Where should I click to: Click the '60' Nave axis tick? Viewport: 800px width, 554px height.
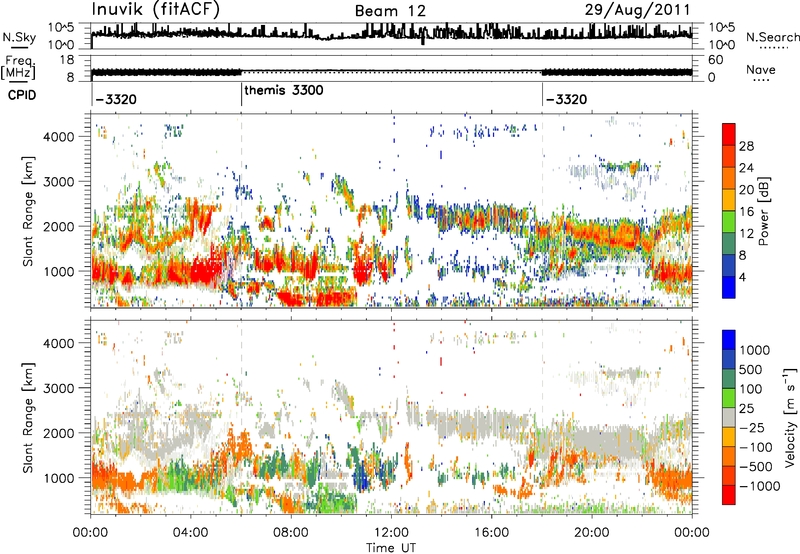pyautogui.click(x=715, y=60)
